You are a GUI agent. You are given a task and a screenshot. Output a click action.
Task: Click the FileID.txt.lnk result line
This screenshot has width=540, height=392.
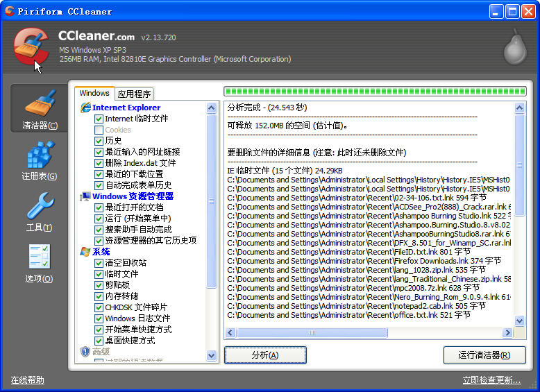348,252
